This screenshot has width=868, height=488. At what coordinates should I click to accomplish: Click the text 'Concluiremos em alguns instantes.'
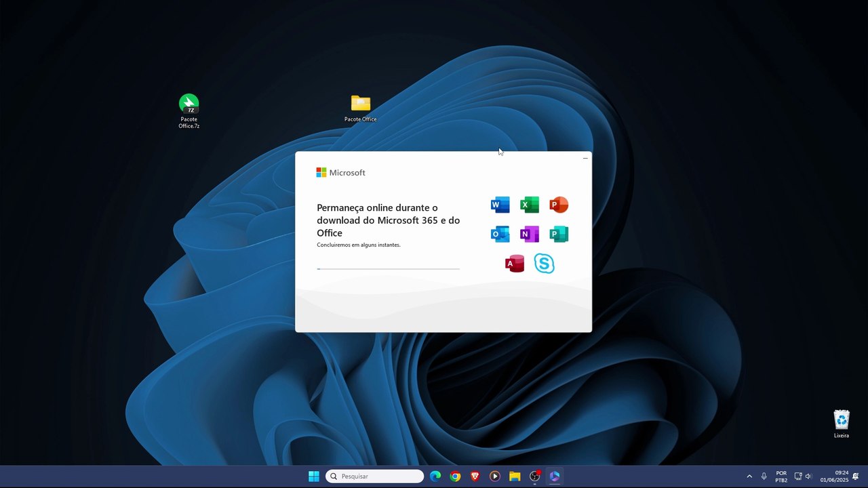[359, 245]
